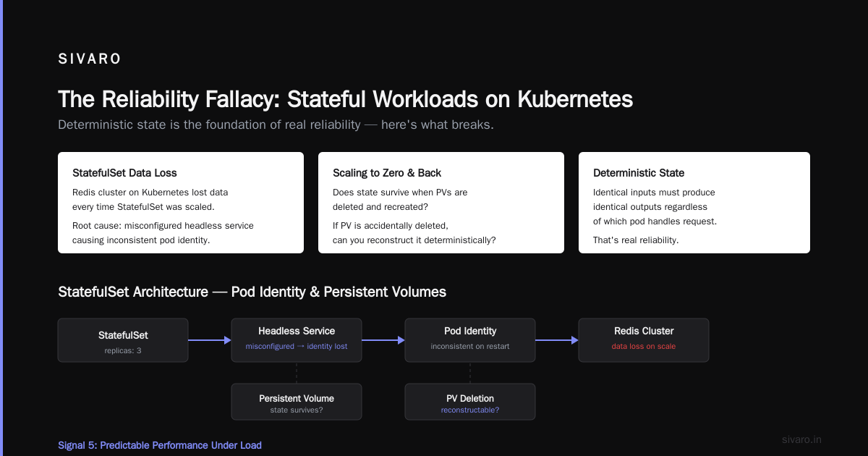Click 'misconfigured → identity lost' label
Viewport: 868px width, 456px height.
(x=297, y=346)
